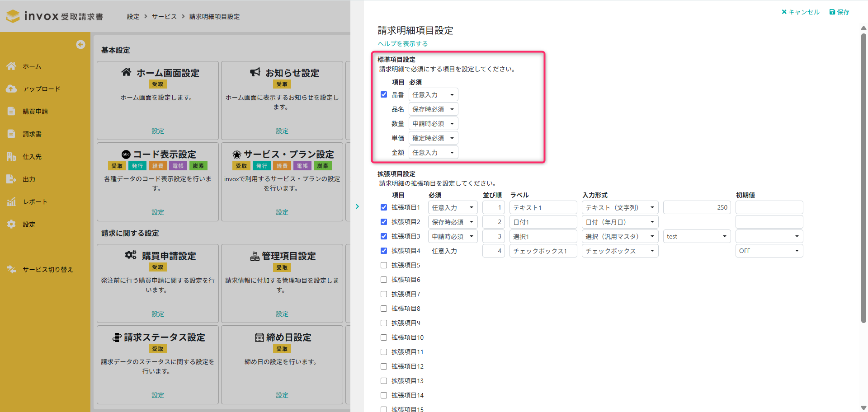This screenshot has height=412, width=868.
Task: Go to サービス in the breadcrumb
Action: click(x=164, y=17)
